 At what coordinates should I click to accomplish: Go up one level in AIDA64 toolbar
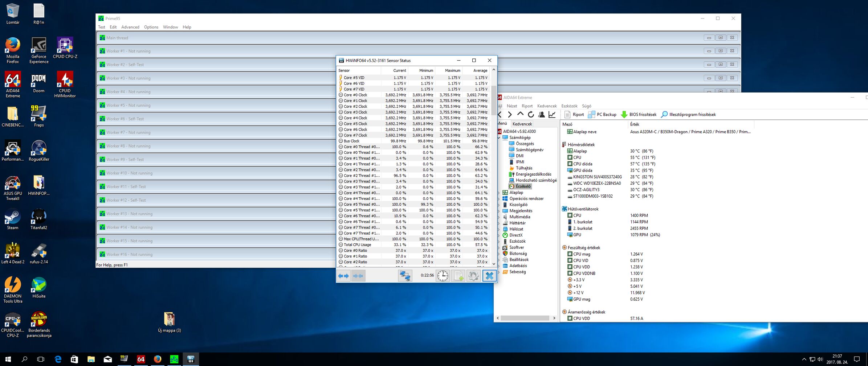point(520,115)
